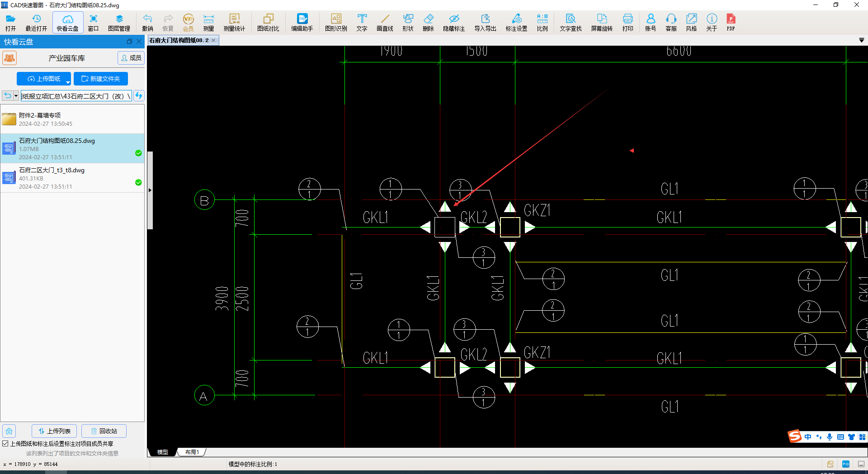
Task: Open 文字查找 text search
Action: click(x=571, y=22)
